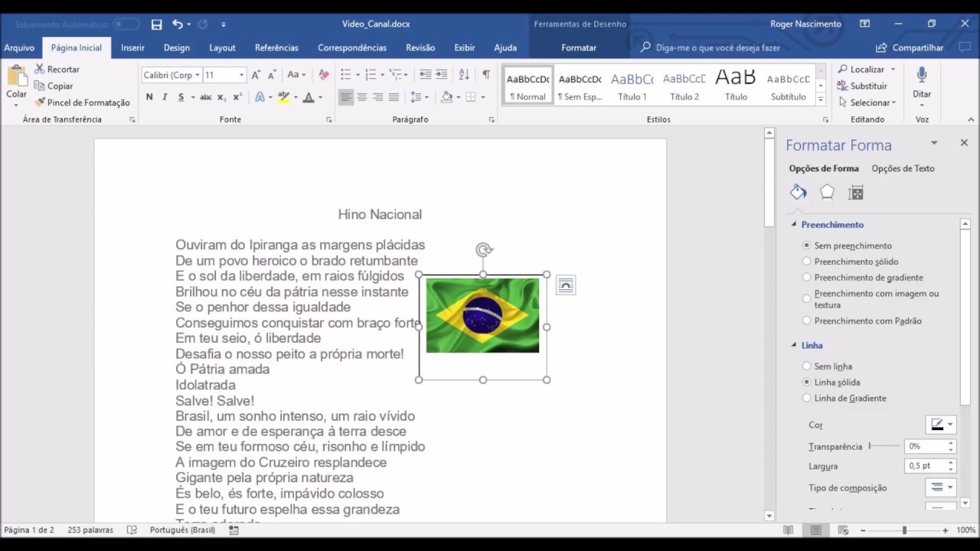Click the Undo arrow icon
Image resolution: width=980 pixels, height=551 pixels.
(x=178, y=24)
